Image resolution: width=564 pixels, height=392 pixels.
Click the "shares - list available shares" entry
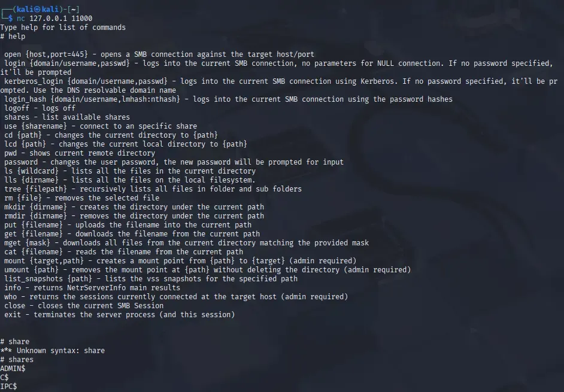click(67, 117)
